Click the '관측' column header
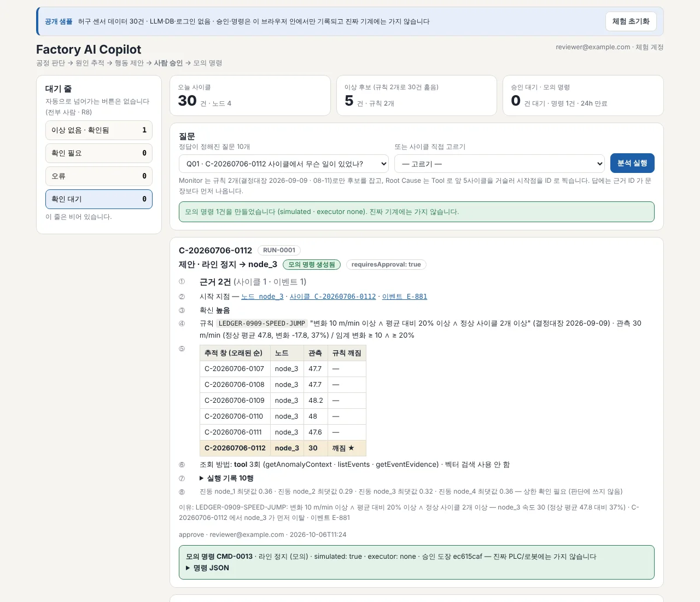The width and height of the screenshot is (700, 602). point(315,353)
